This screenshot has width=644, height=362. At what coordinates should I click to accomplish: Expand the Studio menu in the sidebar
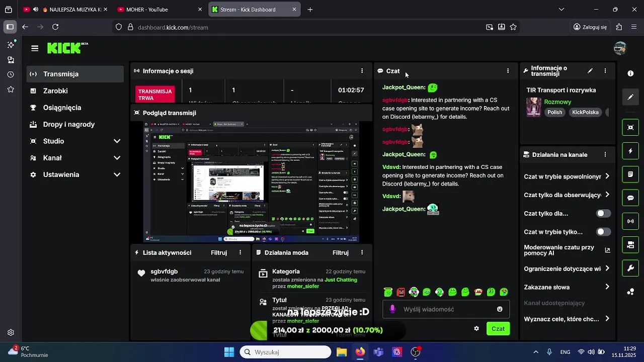pyautogui.click(x=75, y=141)
